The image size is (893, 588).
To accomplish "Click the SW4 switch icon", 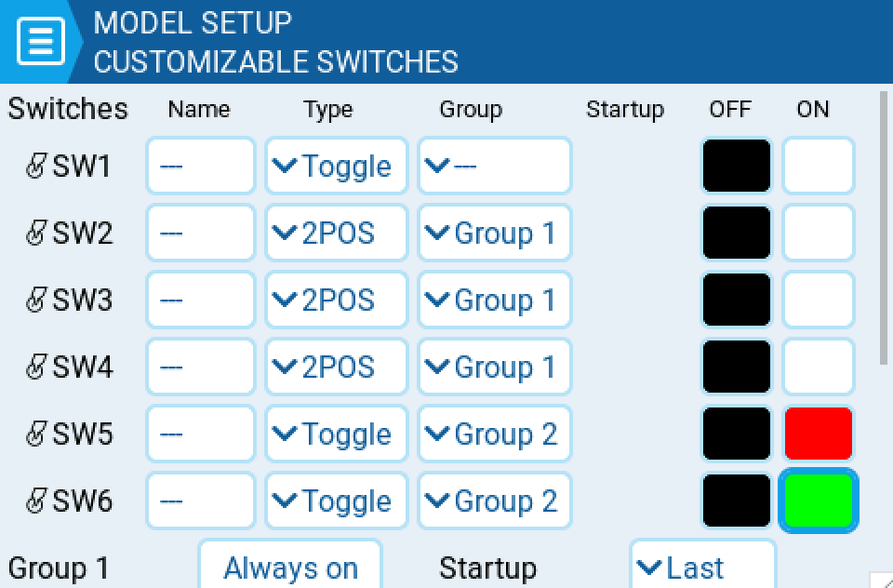I will click(x=36, y=367).
